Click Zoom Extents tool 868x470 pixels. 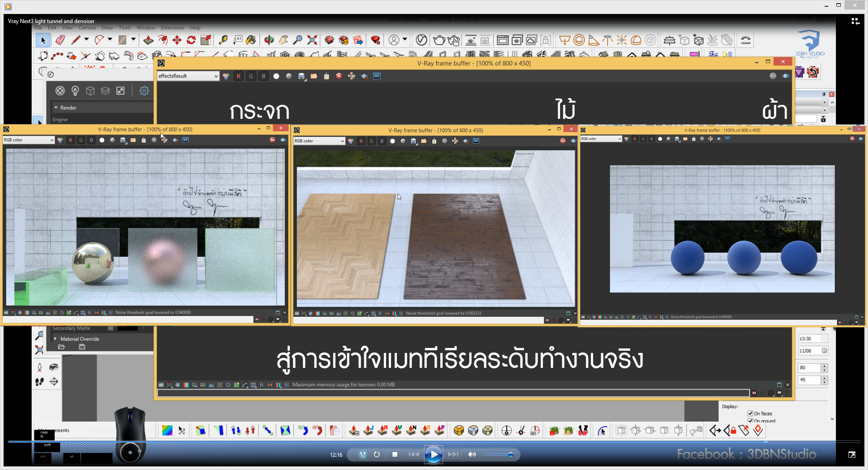click(312, 40)
